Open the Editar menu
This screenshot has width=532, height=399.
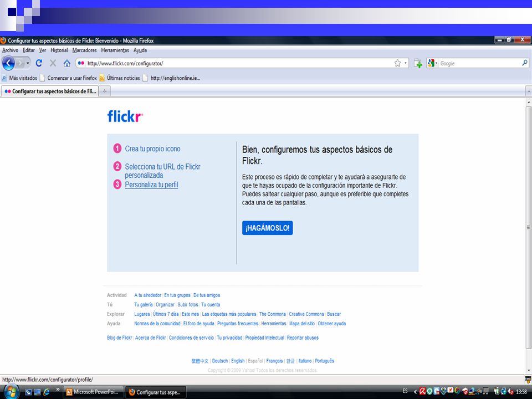pyautogui.click(x=29, y=50)
